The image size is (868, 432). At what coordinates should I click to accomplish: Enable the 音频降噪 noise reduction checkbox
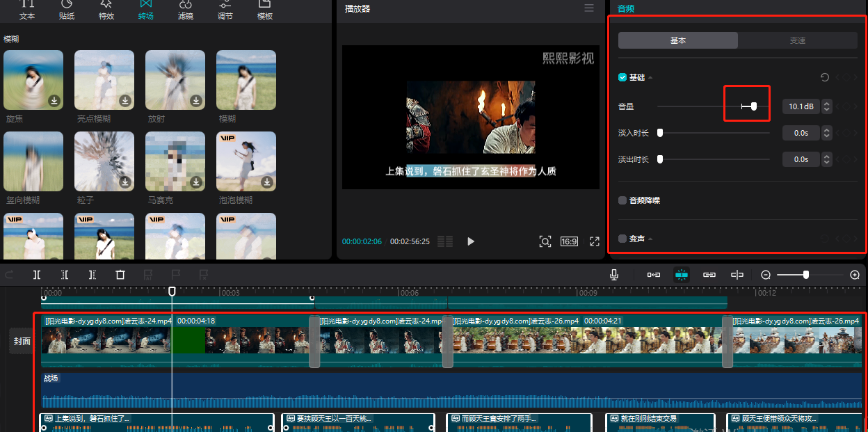coord(622,200)
